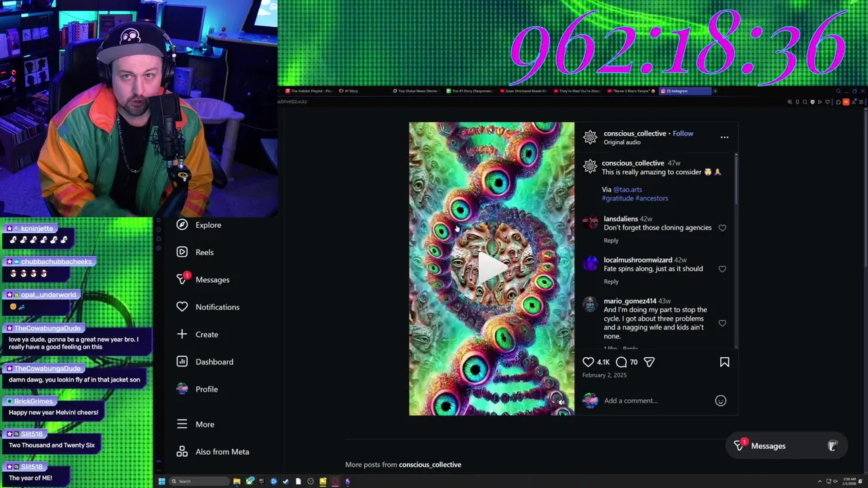Image resolution: width=868 pixels, height=488 pixels.
Task: Like the lansdaliens comment
Action: pyautogui.click(x=722, y=228)
